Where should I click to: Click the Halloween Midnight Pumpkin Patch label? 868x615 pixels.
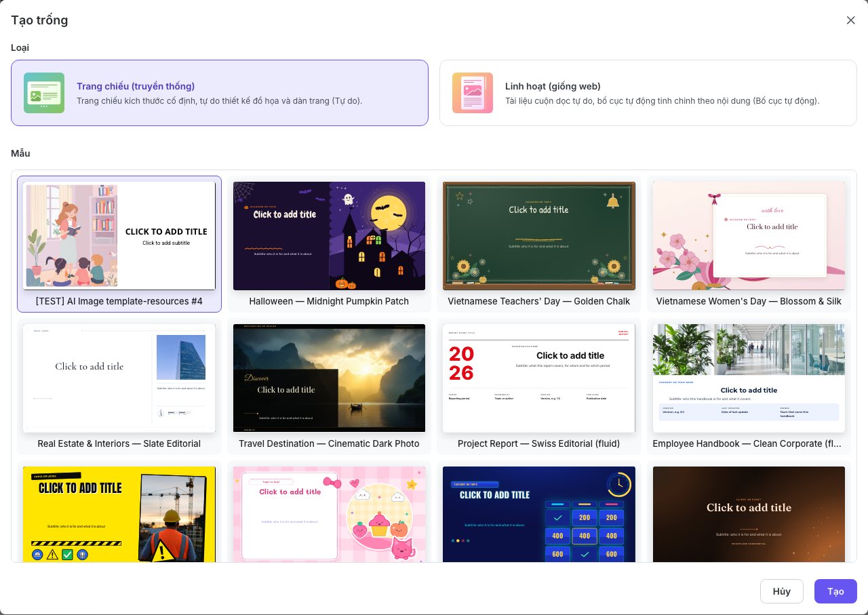329,301
